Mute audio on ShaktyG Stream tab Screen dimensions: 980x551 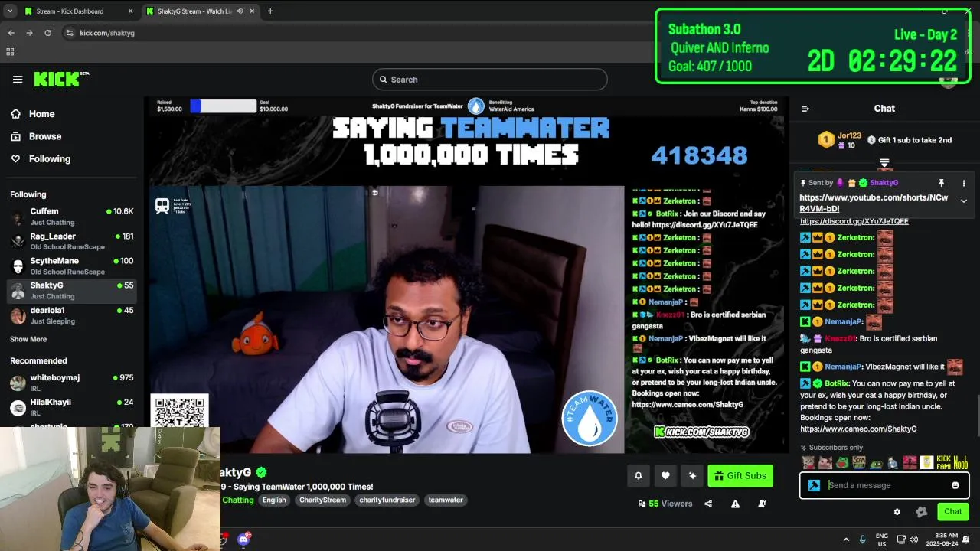(x=240, y=11)
